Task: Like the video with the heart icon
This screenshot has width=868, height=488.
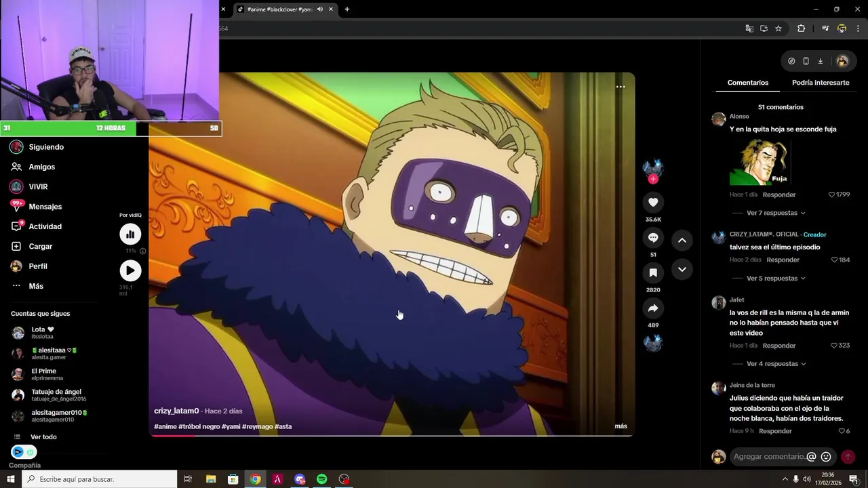Action: point(653,202)
